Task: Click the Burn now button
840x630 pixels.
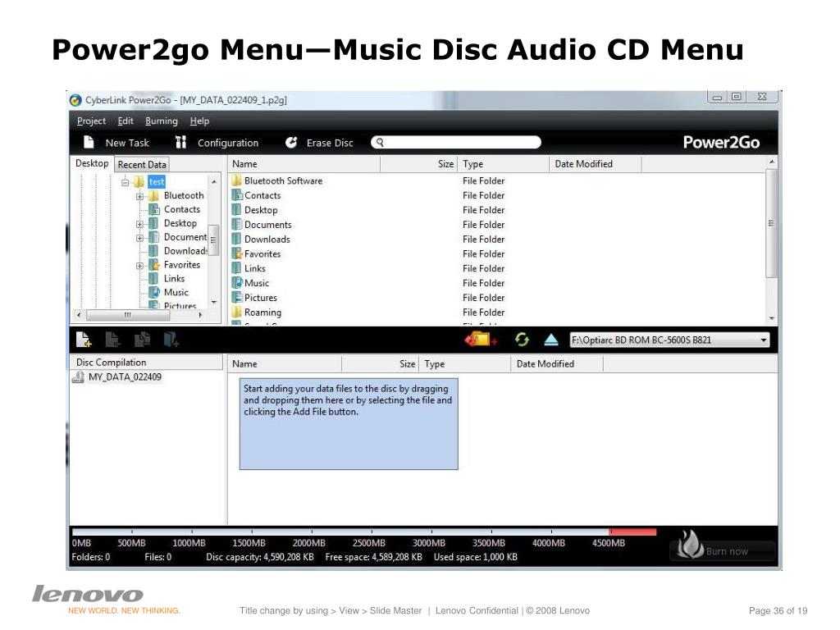Action: [x=722, y=550]
